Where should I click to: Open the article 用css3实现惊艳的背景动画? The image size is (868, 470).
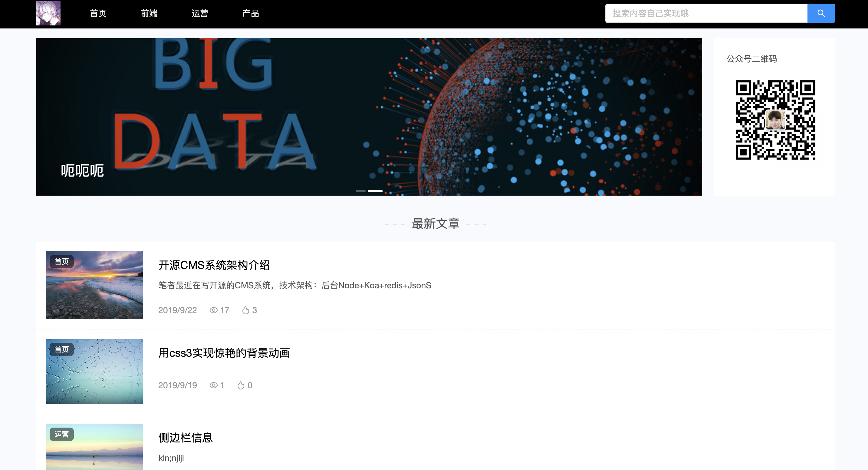click(224, 353)
